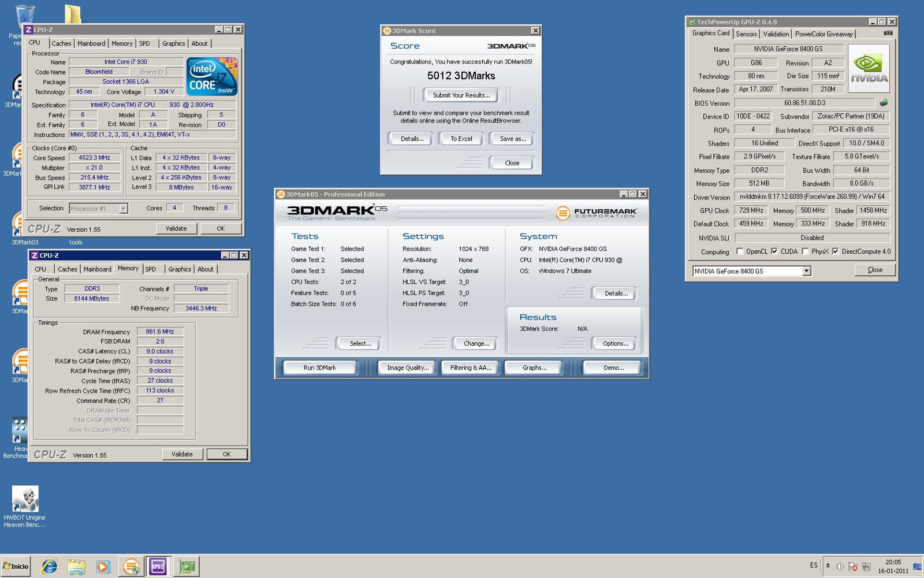Viewport: 924px width, 578px height.
Task: Switch to Sensors tab in GPU-Z
Action: [746, 34]
